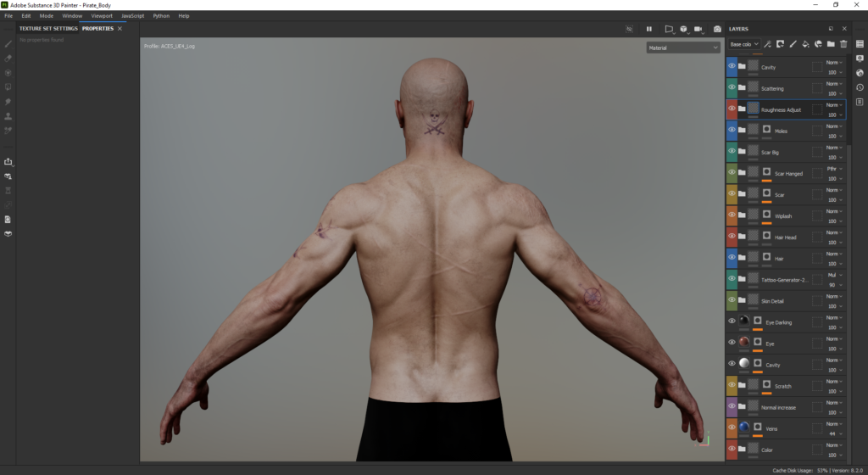Click the add effect magic wand icon
The width and height of the screenshot is (868, 475).
pos(767,44)
